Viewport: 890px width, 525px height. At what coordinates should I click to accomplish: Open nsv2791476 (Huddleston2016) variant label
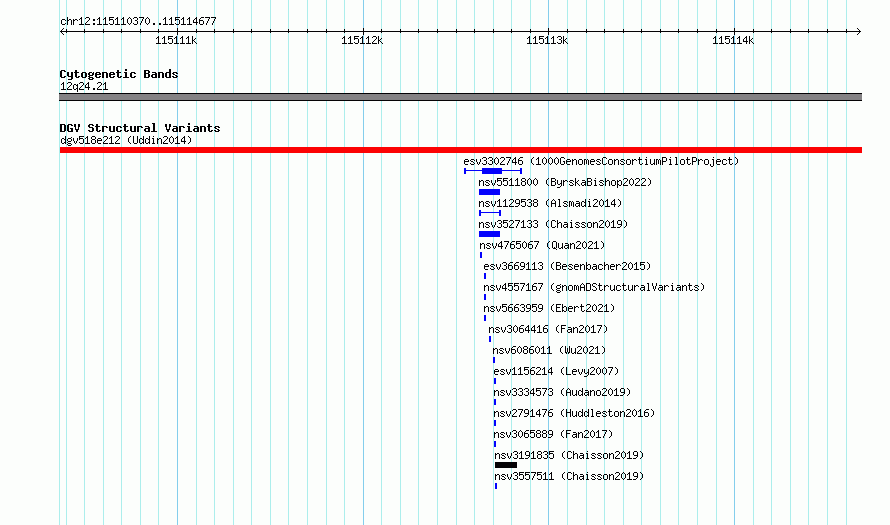[x=574, y=413]
